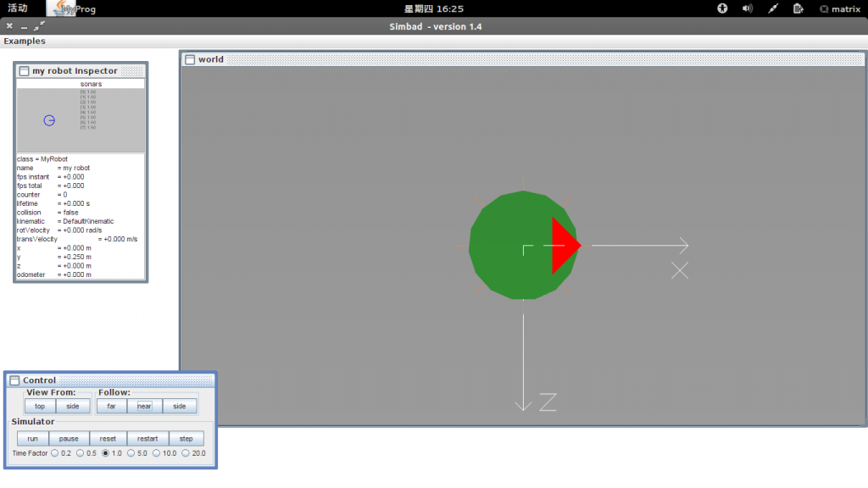Select Time Factor 0.2

coord(54,453)
